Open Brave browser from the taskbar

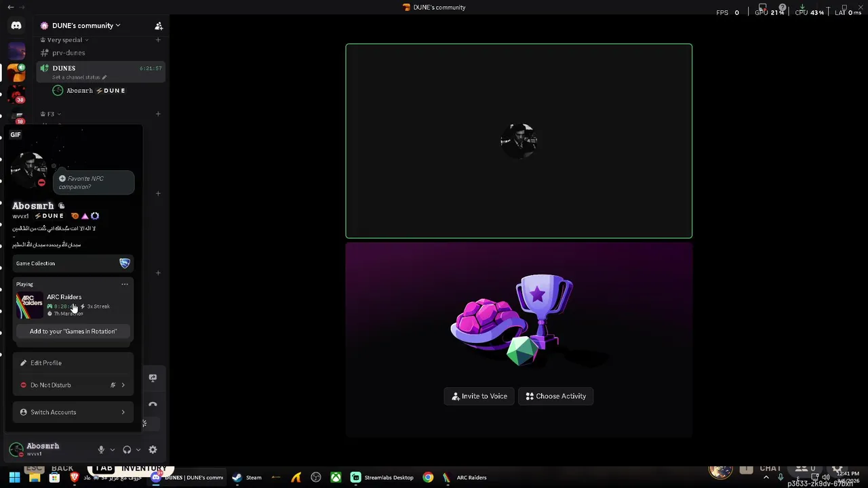tap(75, 478)
